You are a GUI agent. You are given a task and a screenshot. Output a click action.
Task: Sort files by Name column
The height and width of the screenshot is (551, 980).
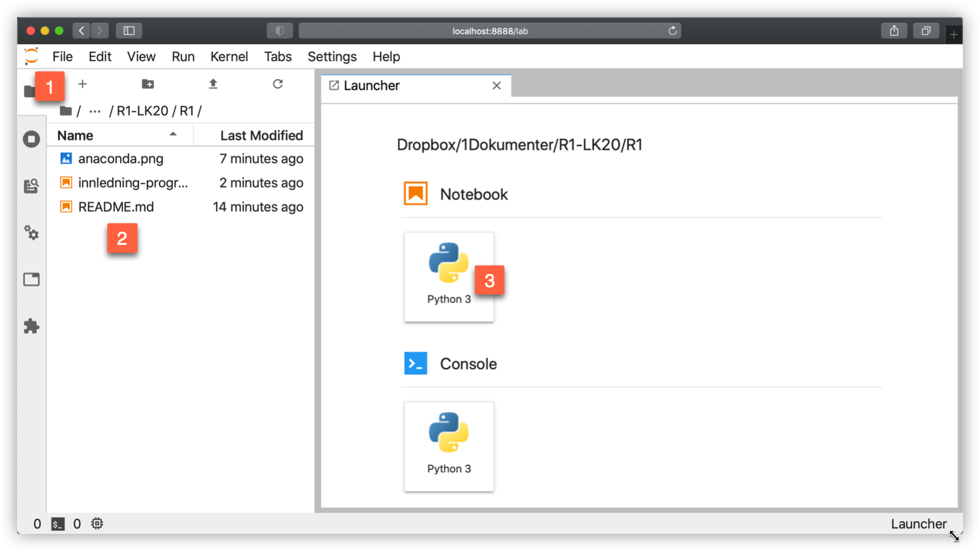[120, 135]
